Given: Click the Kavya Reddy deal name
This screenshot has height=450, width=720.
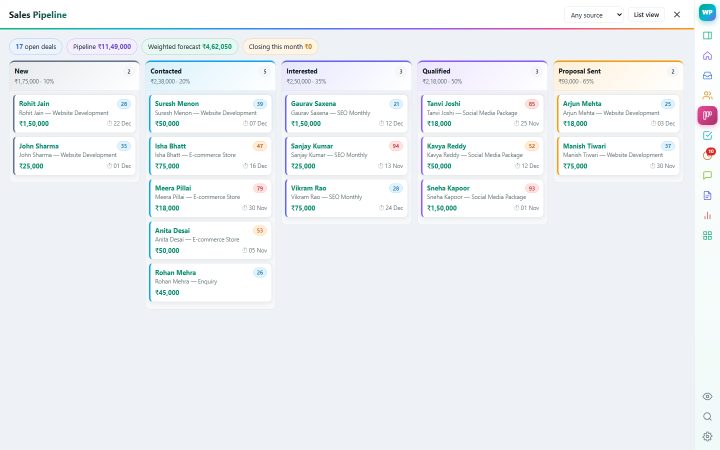Looking at the screenshot, I should tap(446, 146).
